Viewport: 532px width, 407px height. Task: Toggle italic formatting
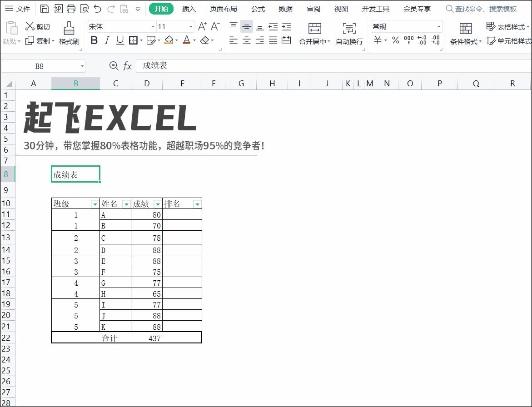[x=107, y=40]
